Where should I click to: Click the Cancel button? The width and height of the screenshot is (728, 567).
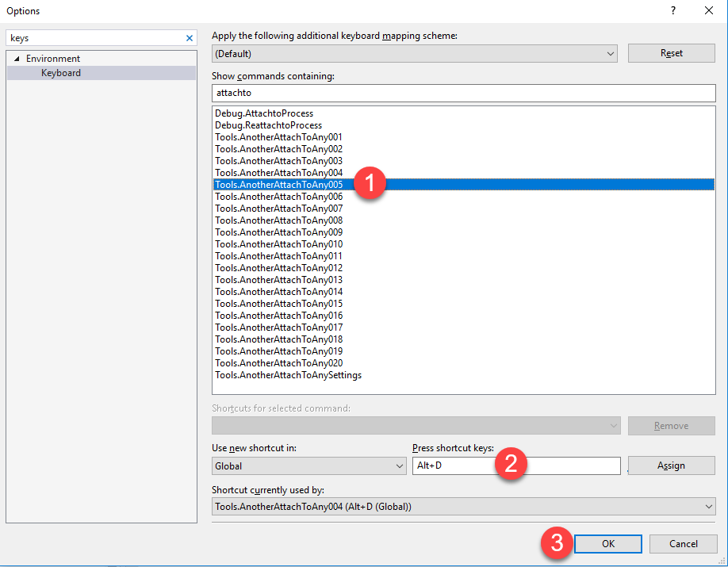click(683, 544)
